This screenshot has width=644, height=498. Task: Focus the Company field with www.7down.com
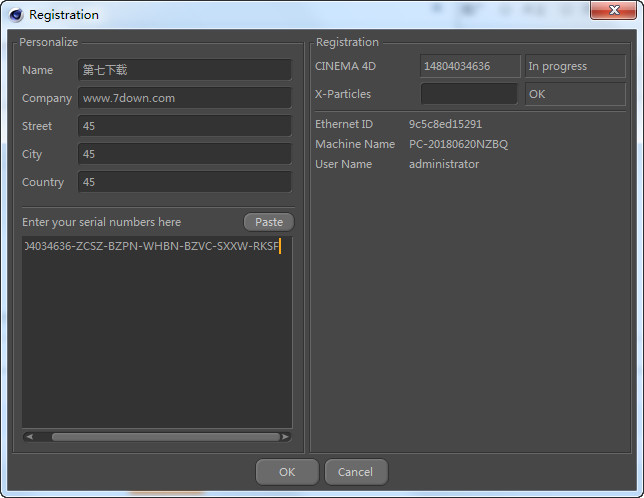(185, 98)
